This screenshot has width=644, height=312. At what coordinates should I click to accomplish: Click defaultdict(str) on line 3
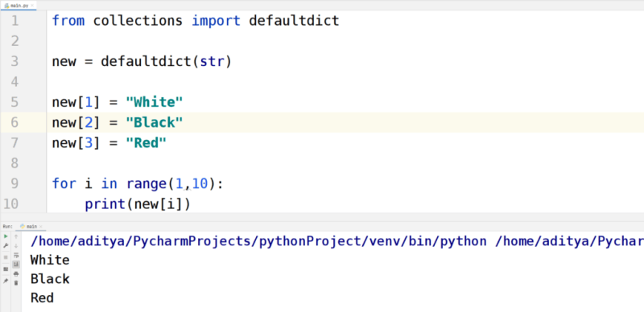167,62
